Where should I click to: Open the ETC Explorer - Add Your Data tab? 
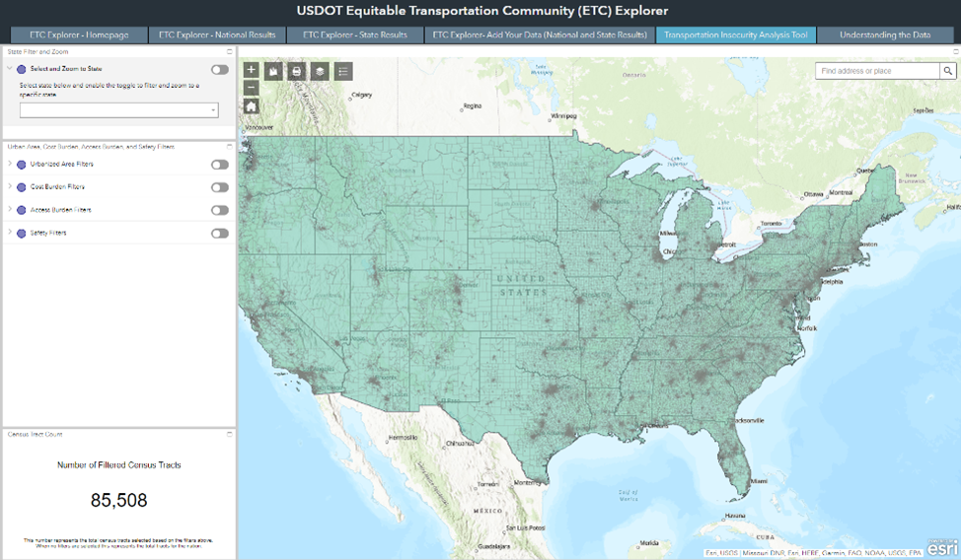pos(540,35)
